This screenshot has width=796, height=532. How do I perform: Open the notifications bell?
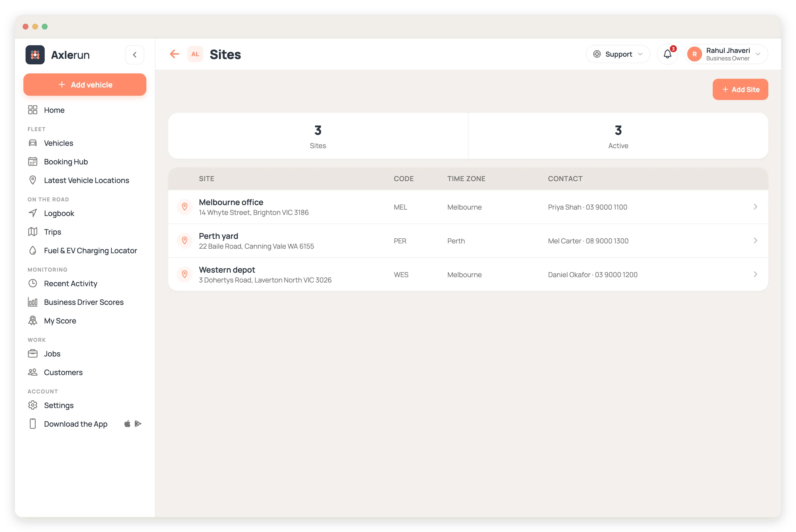point(668,54)
